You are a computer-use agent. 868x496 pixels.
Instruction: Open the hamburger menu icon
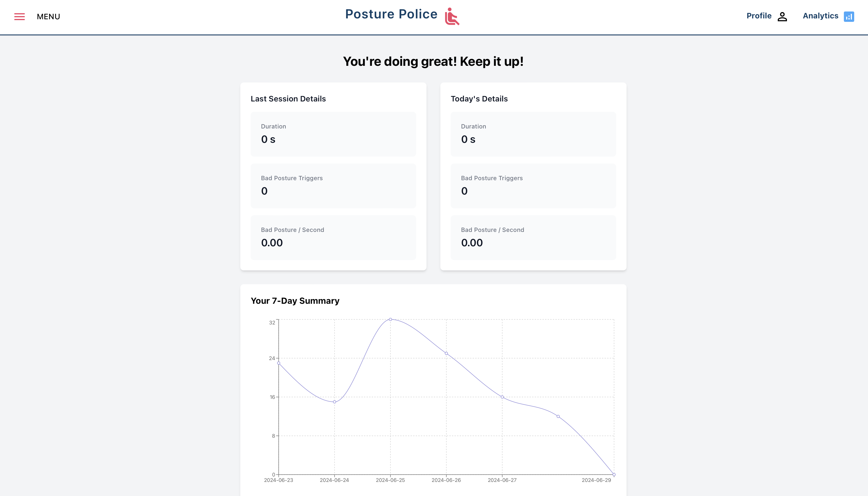[20, 17]
